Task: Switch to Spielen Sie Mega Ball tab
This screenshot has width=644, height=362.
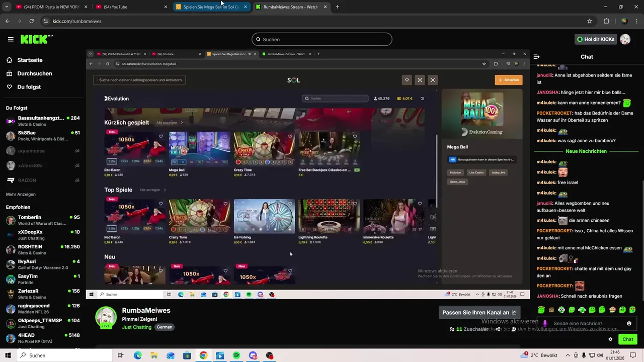Action: (211, 7)
